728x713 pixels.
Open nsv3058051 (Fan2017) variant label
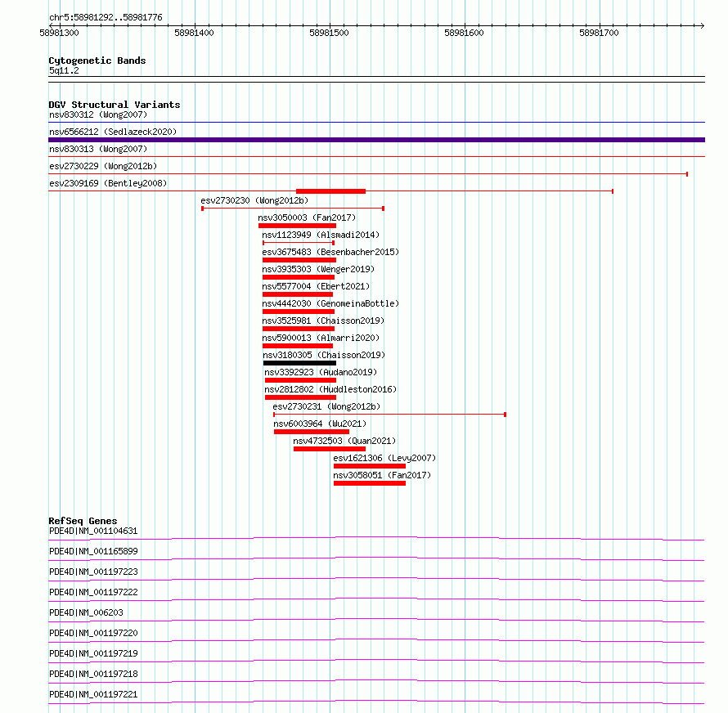coord(382,475)
